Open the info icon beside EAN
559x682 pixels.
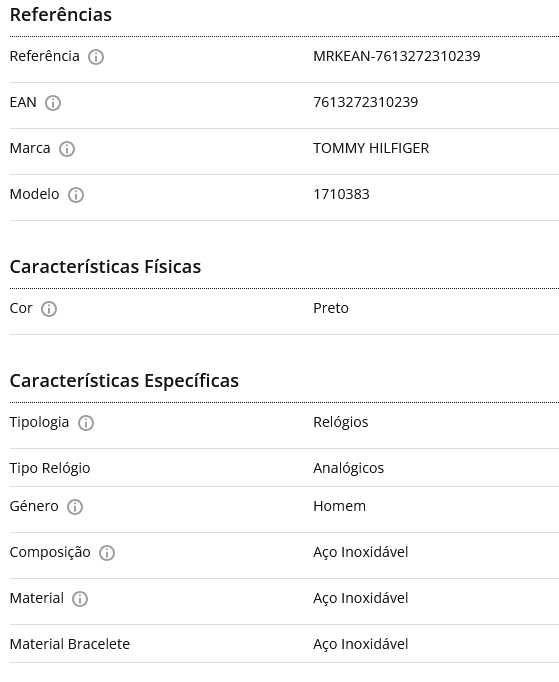pyautogui.click(x=53, y=103)
